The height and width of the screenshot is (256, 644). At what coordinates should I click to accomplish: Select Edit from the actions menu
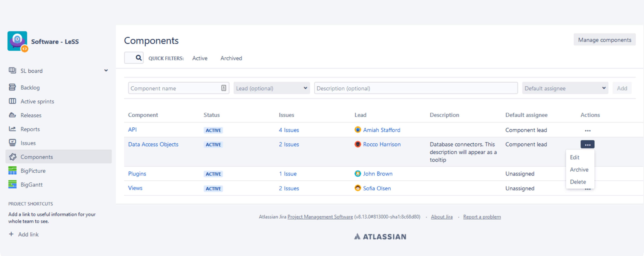[x=575, y=157]
